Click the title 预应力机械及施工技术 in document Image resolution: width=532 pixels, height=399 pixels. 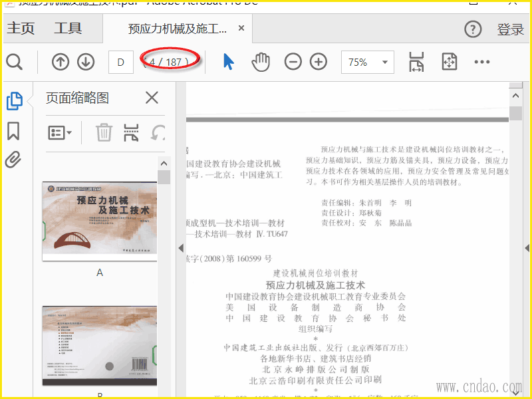click(x=315, y=285)
